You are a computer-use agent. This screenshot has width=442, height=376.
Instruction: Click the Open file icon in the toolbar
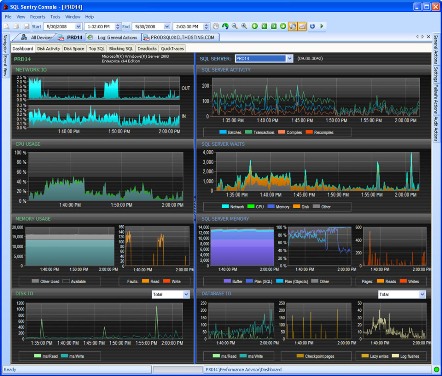click(x=16, y=26)
